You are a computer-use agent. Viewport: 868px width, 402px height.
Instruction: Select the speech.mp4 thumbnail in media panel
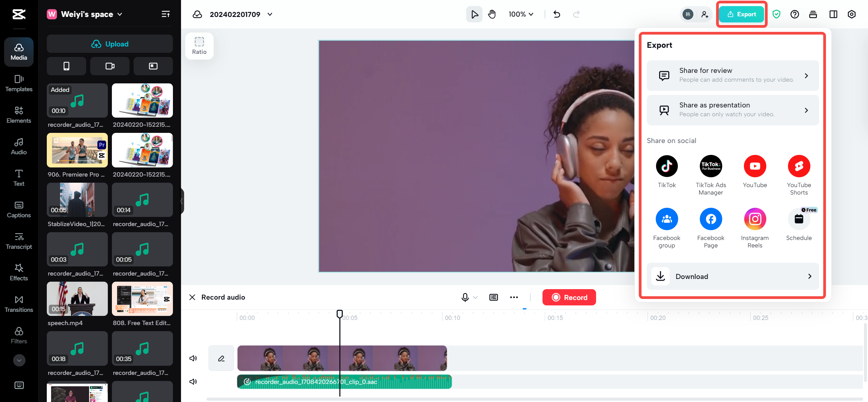(77, 299)
